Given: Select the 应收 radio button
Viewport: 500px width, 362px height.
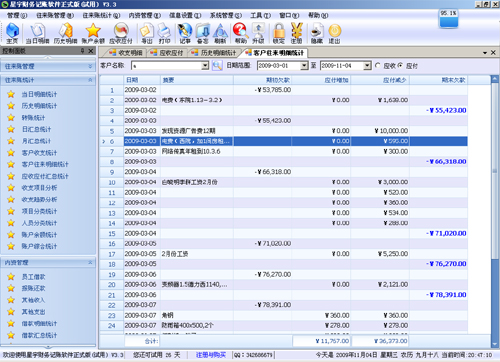Looking at the screenshot, I should click(x=378, y=65).
